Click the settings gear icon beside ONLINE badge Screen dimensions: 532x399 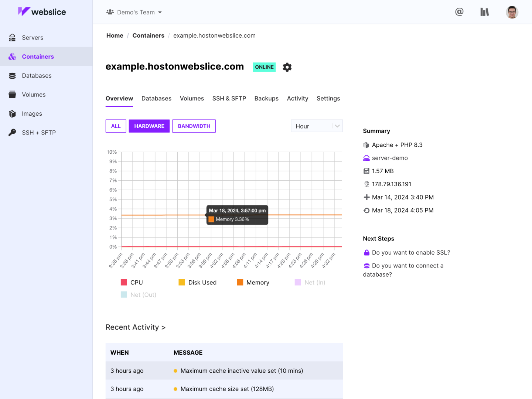click(287, 67)
